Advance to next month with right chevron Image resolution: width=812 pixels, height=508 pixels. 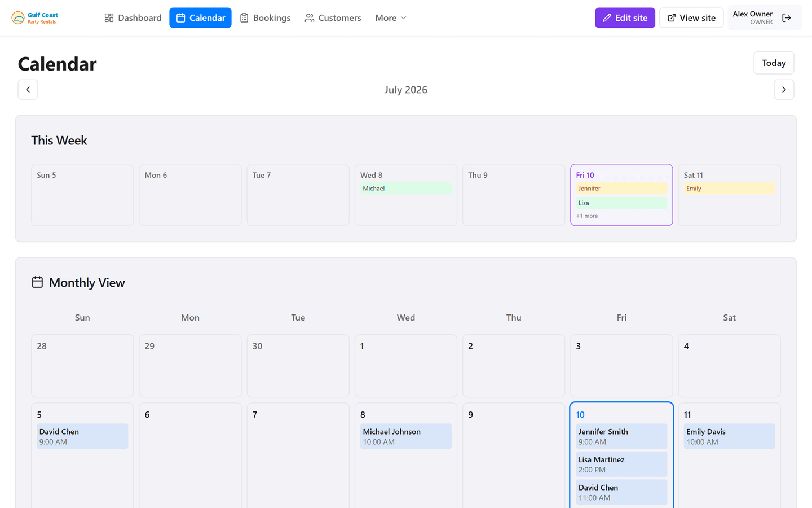point(784,90)
